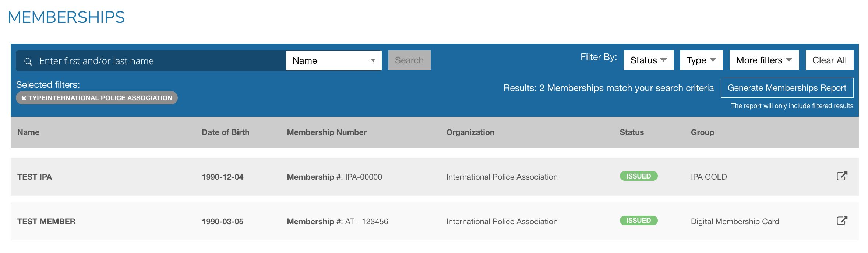Click the Membership Number column header

[327, 132]
